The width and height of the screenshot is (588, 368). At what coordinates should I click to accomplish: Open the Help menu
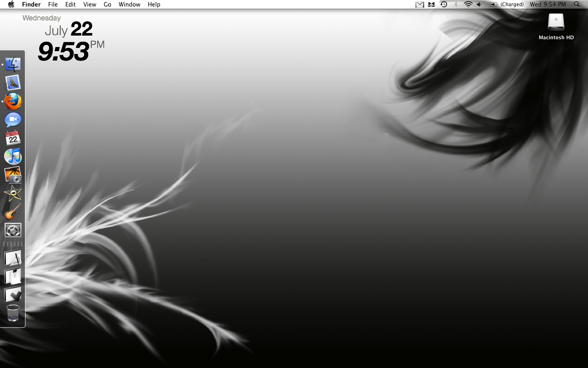pos(154,4)
